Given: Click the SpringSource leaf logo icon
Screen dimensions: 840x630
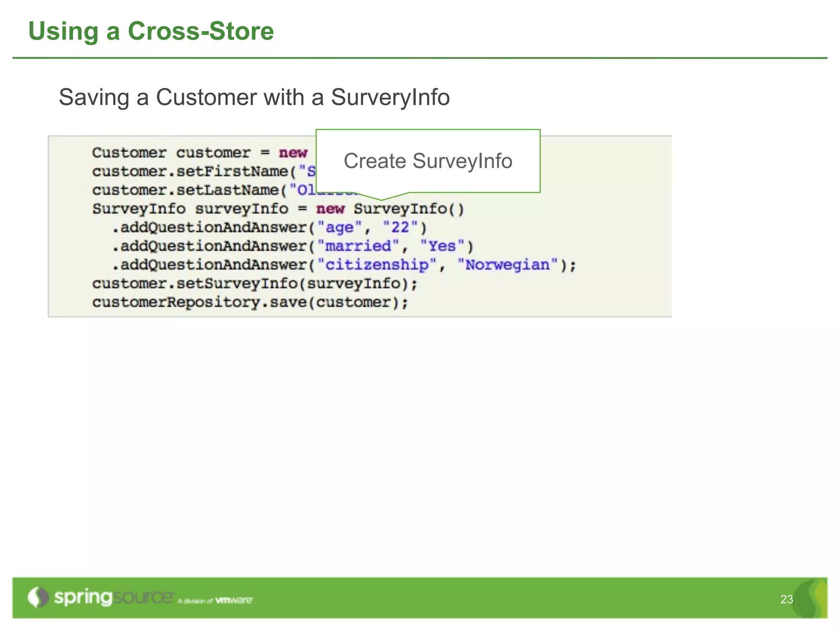Looking at the screenshot, I should pos(39,597).
